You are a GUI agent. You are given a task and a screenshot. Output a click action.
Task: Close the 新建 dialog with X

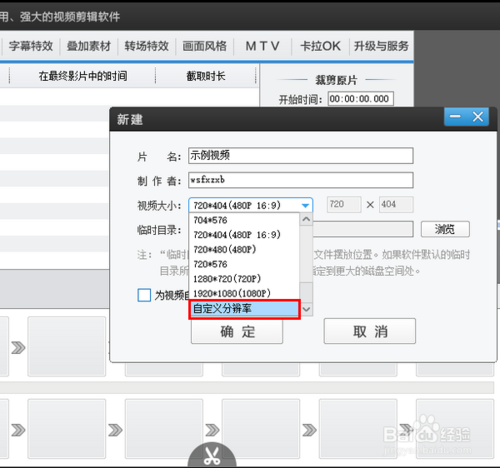(478, 117)
